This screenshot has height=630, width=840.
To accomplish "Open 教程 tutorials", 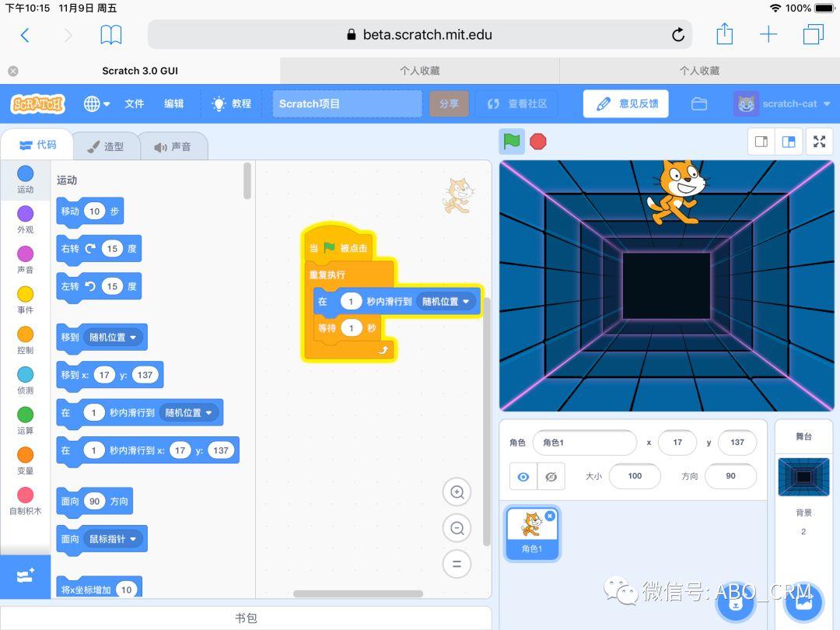I will coord(232,103).
